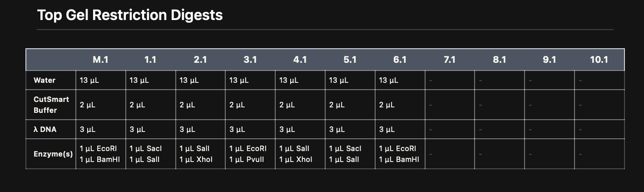
Task: Click the CutSmart Buffer cell under 5.1
Action: (x=350, y=105)
